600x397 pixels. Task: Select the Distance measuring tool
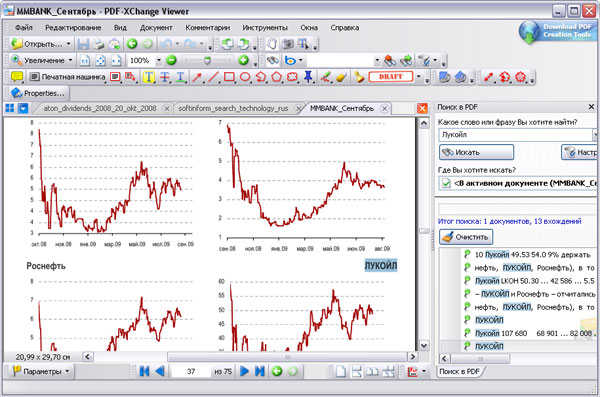coord(488,77)
